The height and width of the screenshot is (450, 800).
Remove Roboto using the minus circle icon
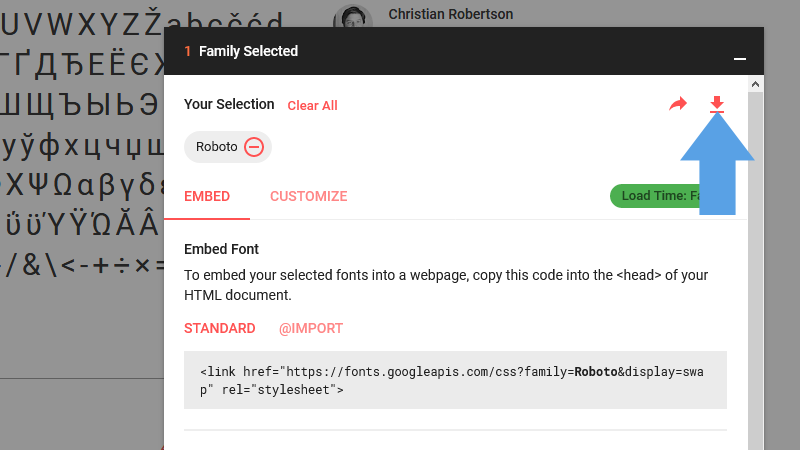[x=254, y=147]
